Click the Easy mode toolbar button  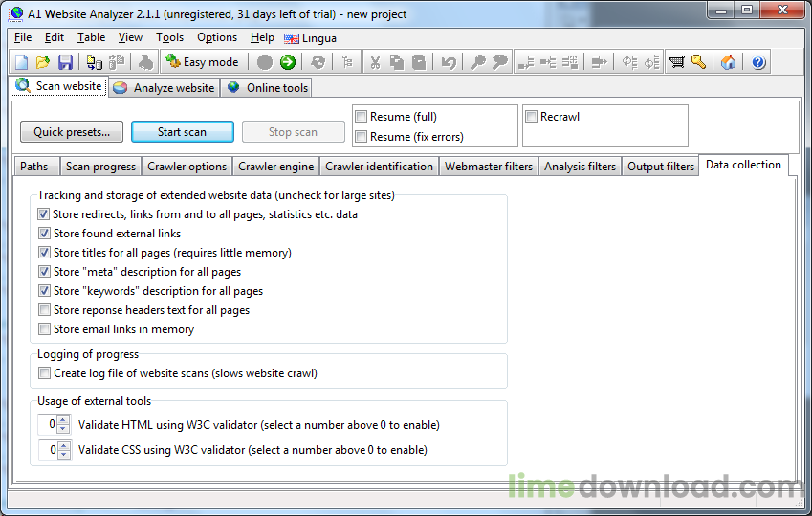point(203,62)
